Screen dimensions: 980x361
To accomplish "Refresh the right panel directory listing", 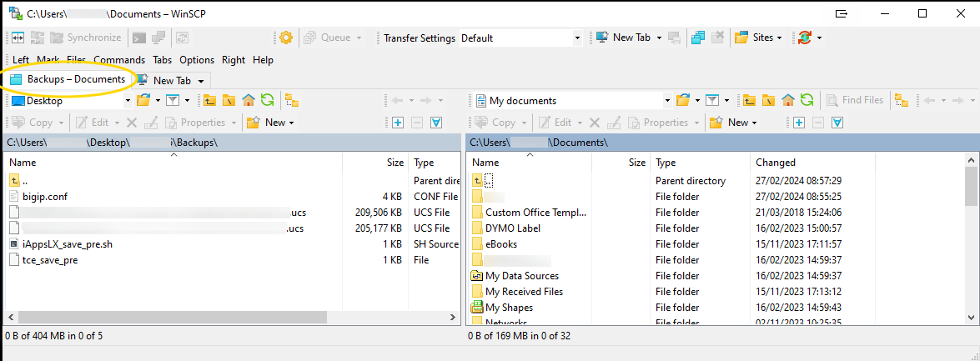I will 807,100.
